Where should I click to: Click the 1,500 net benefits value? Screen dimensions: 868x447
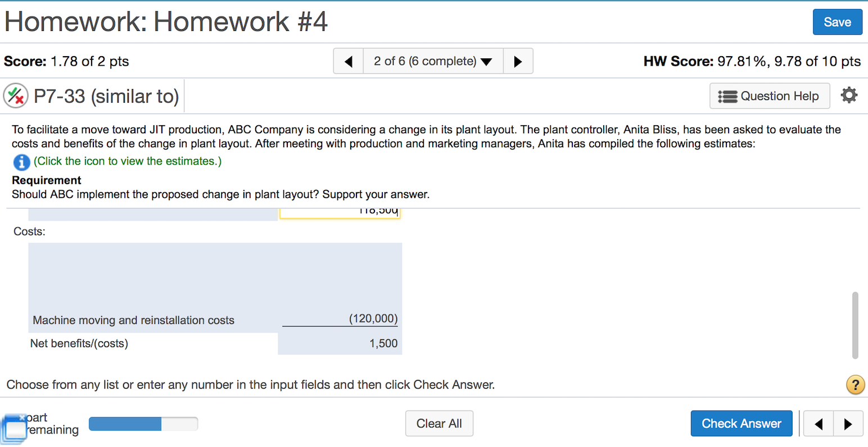(383, 344)
